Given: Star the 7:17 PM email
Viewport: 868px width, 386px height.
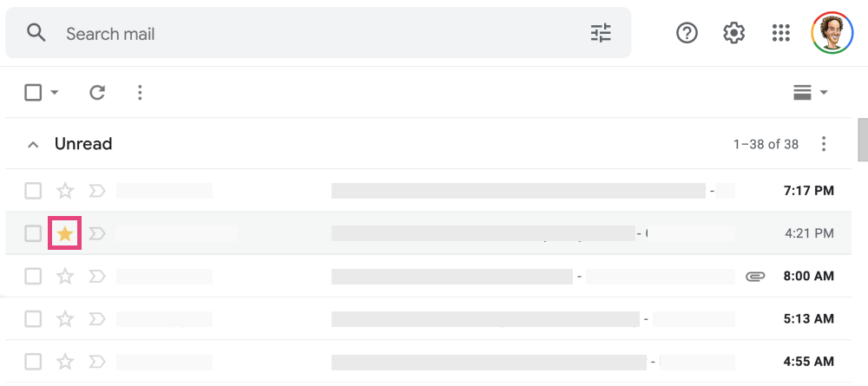Looking at the screenshot, I should 65,191.
